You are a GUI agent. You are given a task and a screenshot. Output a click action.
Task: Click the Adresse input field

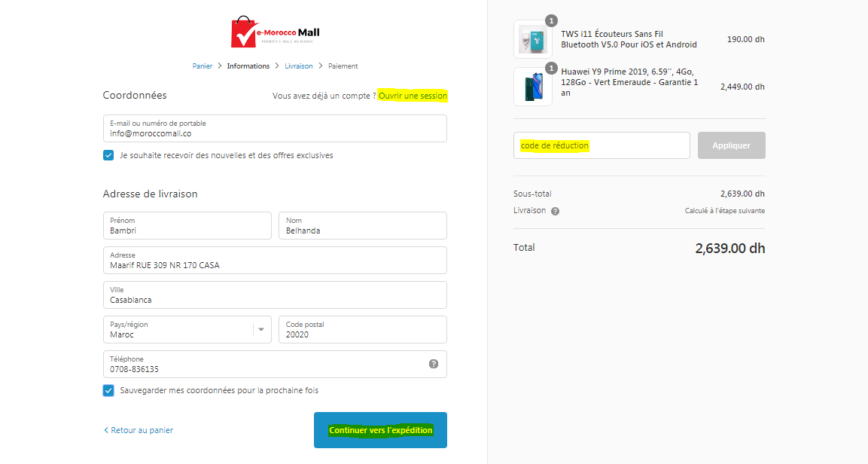(x=275, y=260)
